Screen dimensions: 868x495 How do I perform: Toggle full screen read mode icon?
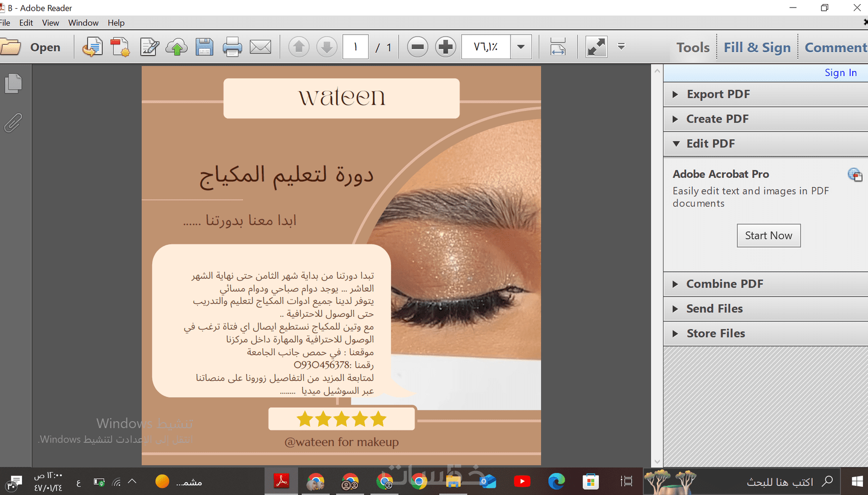[x=596, y=47]
